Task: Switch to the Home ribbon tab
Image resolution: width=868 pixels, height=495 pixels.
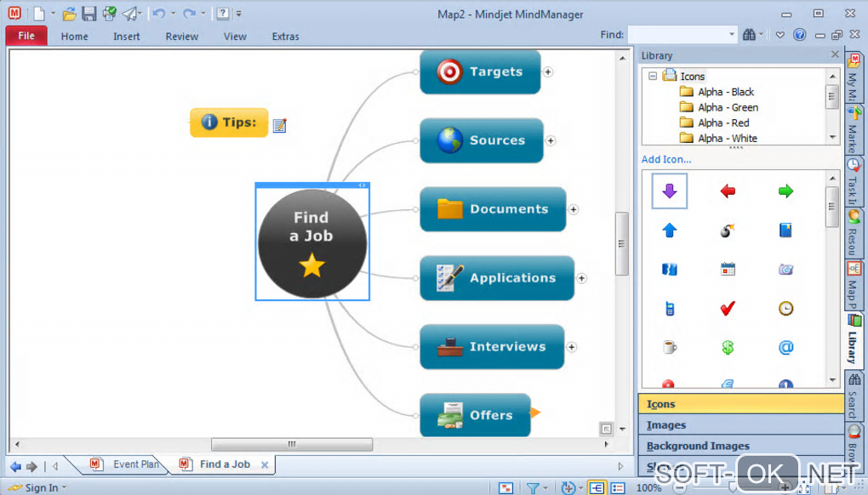Action: (x=74, y=37)
